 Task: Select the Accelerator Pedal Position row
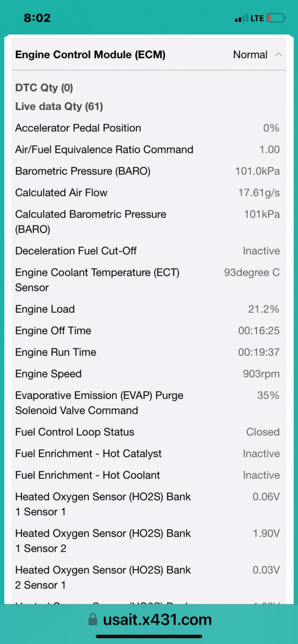(x=149, y=128)
